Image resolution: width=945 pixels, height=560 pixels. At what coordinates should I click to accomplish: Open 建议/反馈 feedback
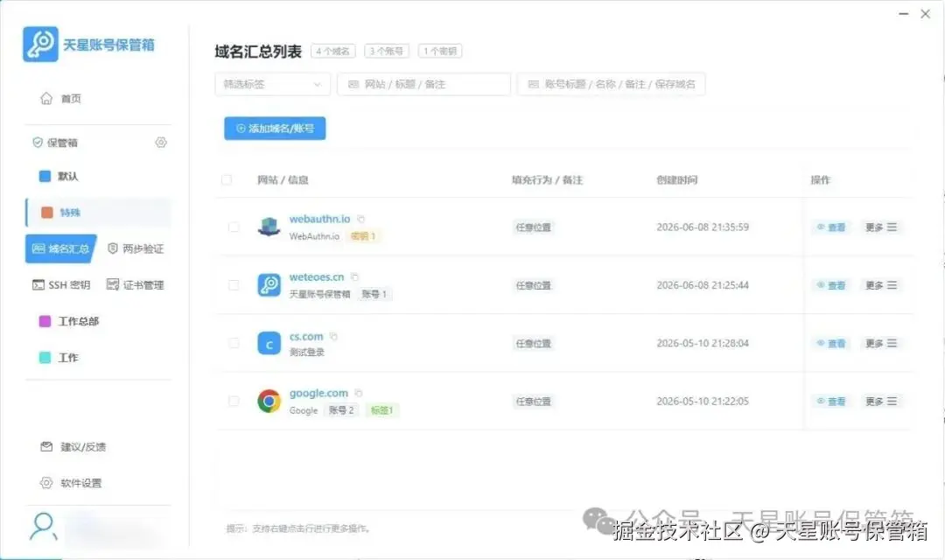(x=73, y=446)
